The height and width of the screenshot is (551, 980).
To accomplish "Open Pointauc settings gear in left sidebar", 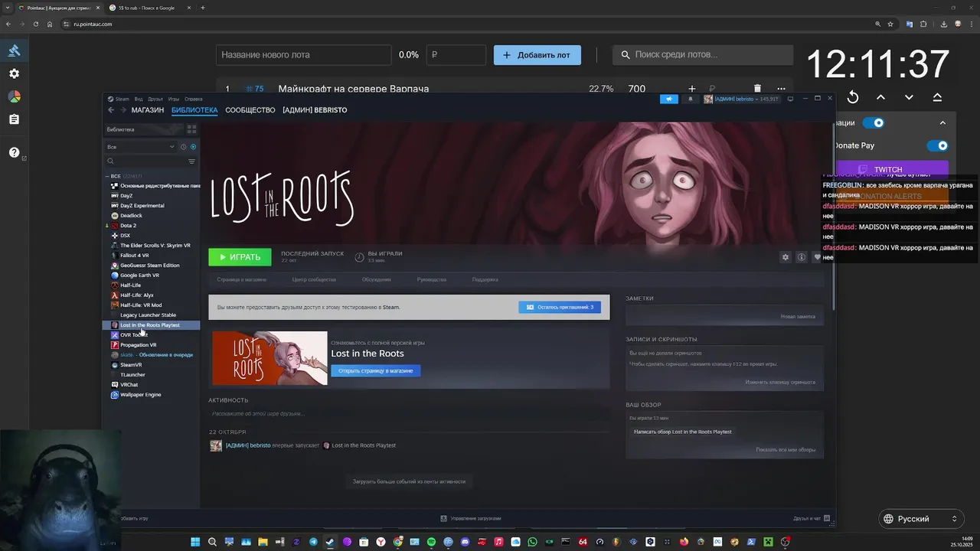I will point(14,73).
